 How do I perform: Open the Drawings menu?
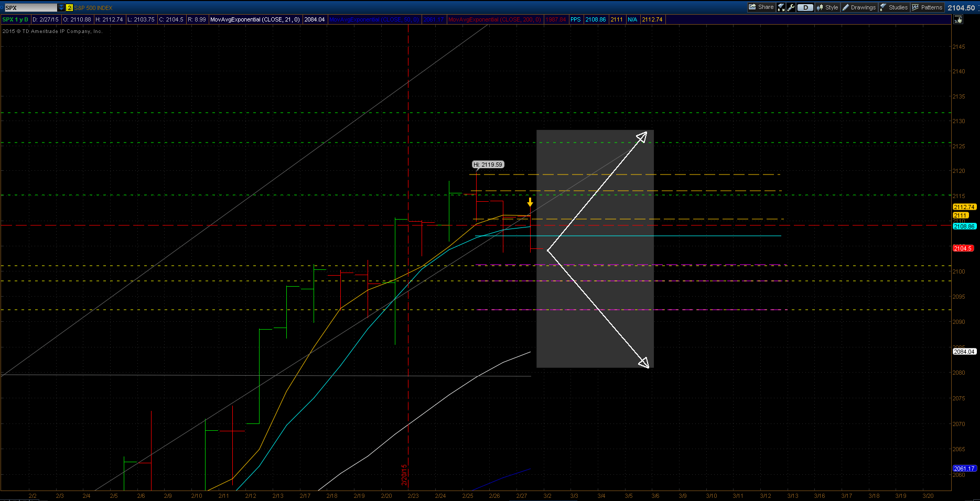coord(859,7)
